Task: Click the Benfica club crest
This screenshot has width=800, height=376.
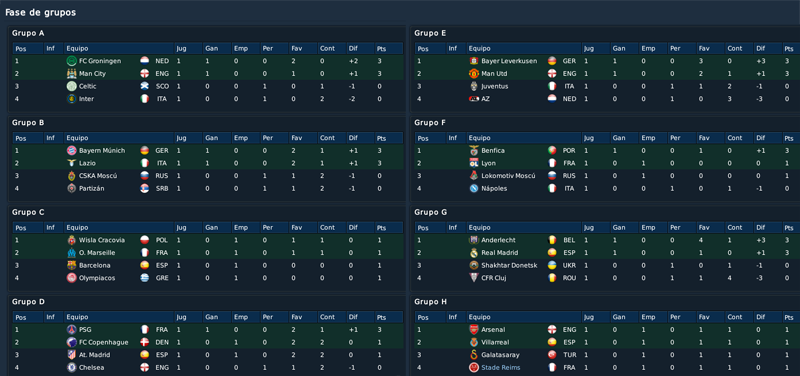Action: [x=473, y=151]
